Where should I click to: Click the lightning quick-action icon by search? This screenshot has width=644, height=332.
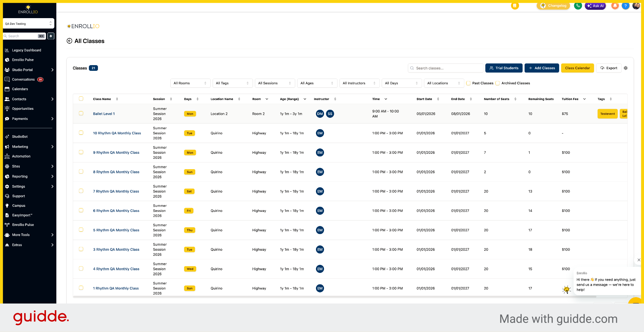click(x=51, y=36)
